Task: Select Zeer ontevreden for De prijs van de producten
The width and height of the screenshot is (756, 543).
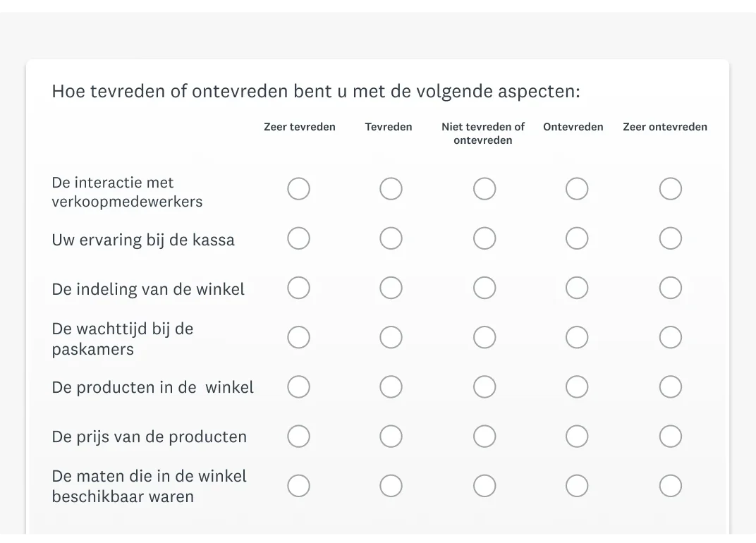Action: 670,437
